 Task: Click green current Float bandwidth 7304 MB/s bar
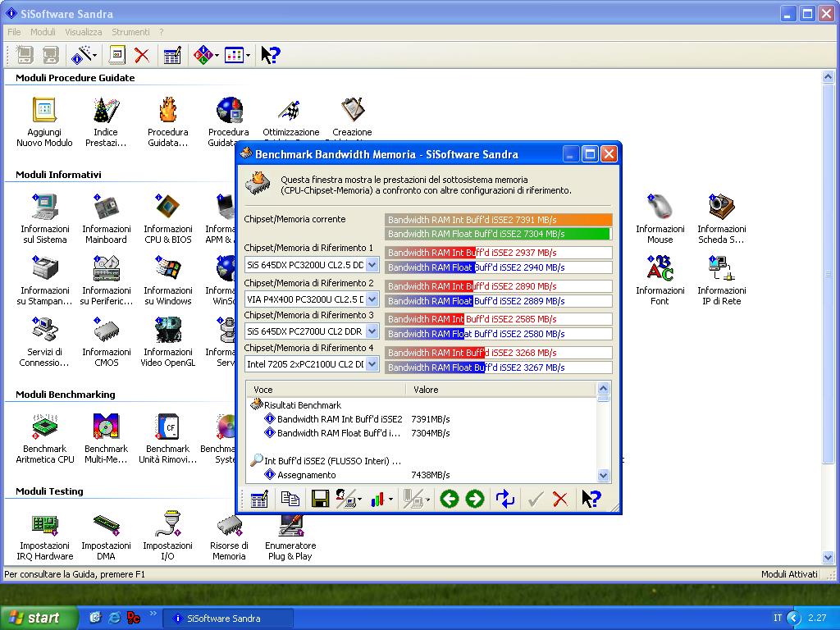(x=497, y=234)
